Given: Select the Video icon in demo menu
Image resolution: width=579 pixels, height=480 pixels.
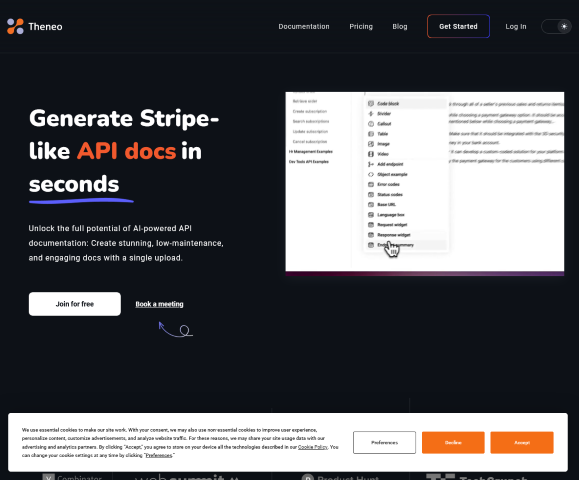Looking at the screenshot, I should click(371, 154).
